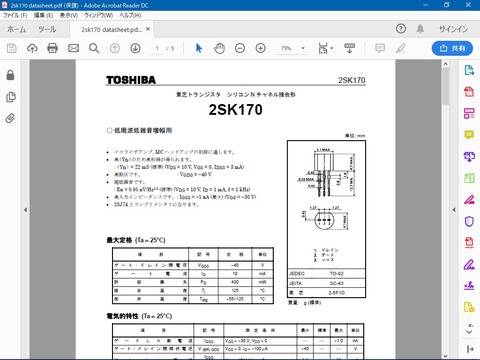
Task: Open the Help question mark icon
Action: [401, 29]
